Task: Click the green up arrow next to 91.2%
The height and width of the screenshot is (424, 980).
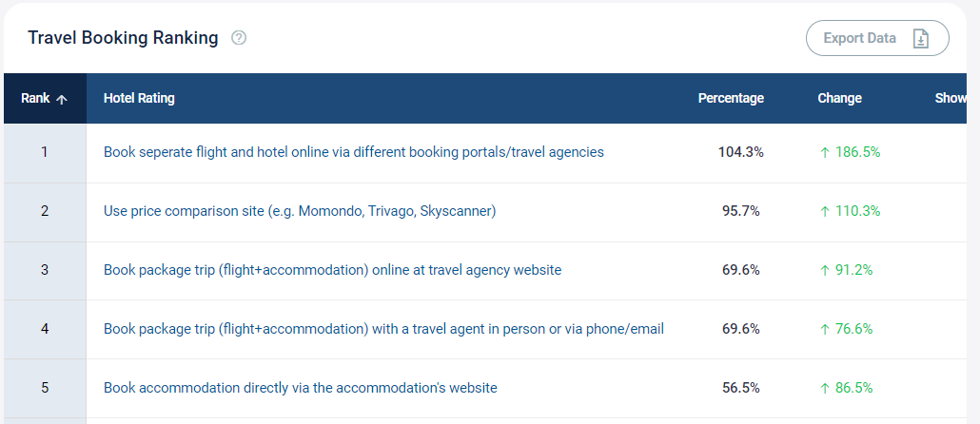Action: [824, 270]
